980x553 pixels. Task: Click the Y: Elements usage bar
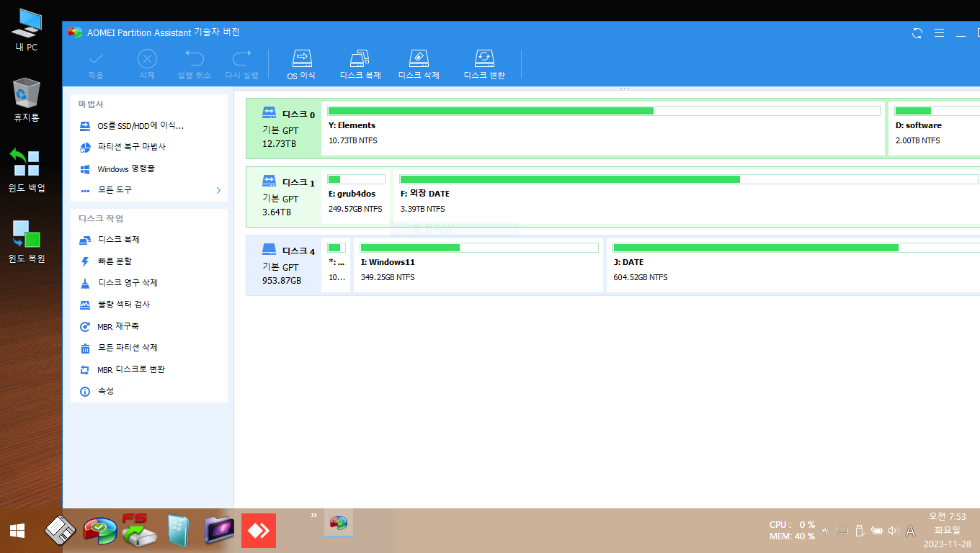(x=604, y=111)
